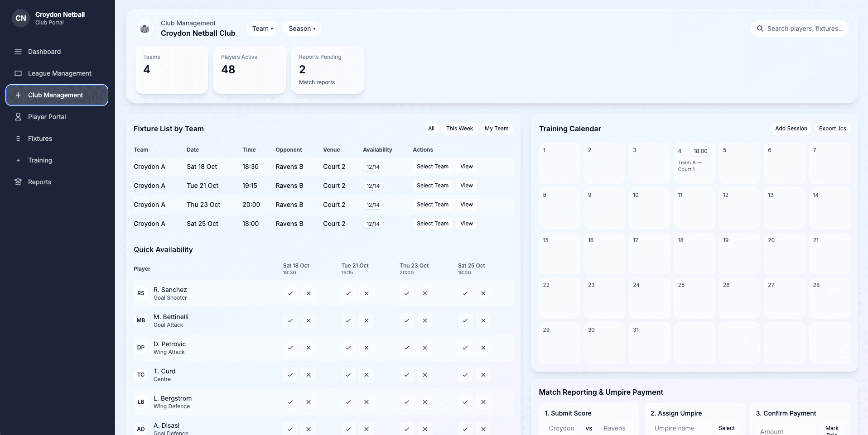Click the Player Portal person icon

point(18,117)
